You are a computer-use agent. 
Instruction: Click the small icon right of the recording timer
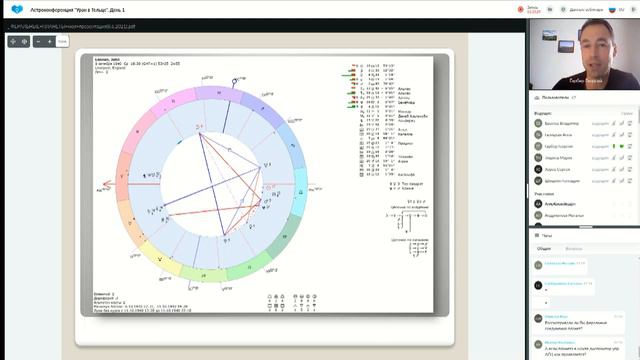coord(550,9)
